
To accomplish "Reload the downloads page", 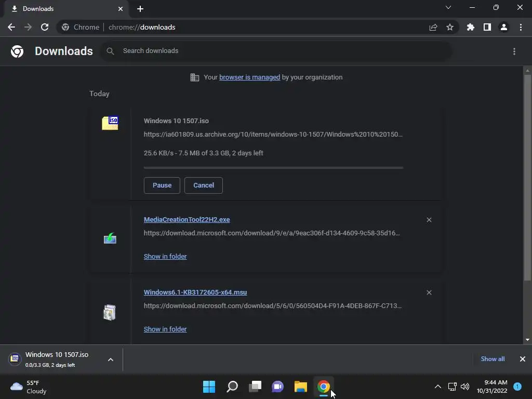I will [x=45, y=27].
